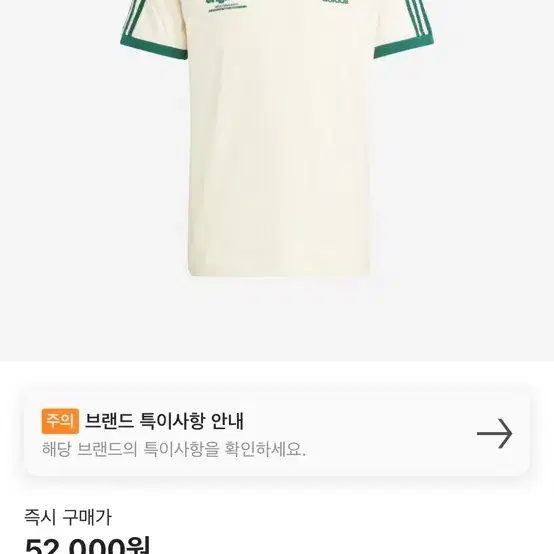Open brand notice via the right arrow
The height and width of the screenshot is (554, 554).
click(x=494, y=434)
